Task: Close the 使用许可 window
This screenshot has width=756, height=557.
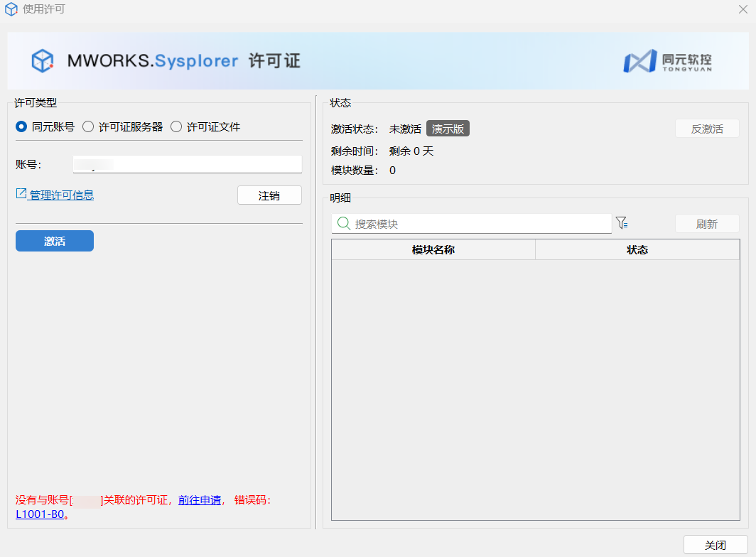Action: coord(742,10)
